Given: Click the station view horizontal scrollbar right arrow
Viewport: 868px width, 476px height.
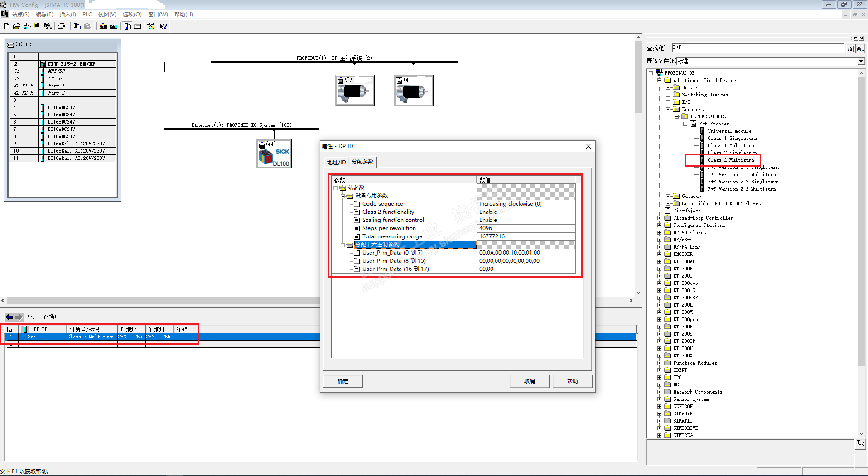Looking at the screenshot, I should (631, 300).
